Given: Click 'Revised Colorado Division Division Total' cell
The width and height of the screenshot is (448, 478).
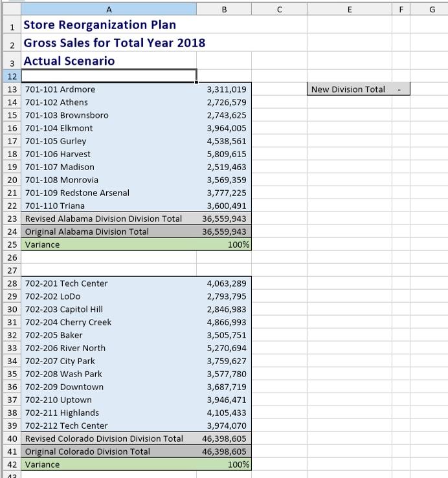Looking at the screenshot, I should point(109,439).
